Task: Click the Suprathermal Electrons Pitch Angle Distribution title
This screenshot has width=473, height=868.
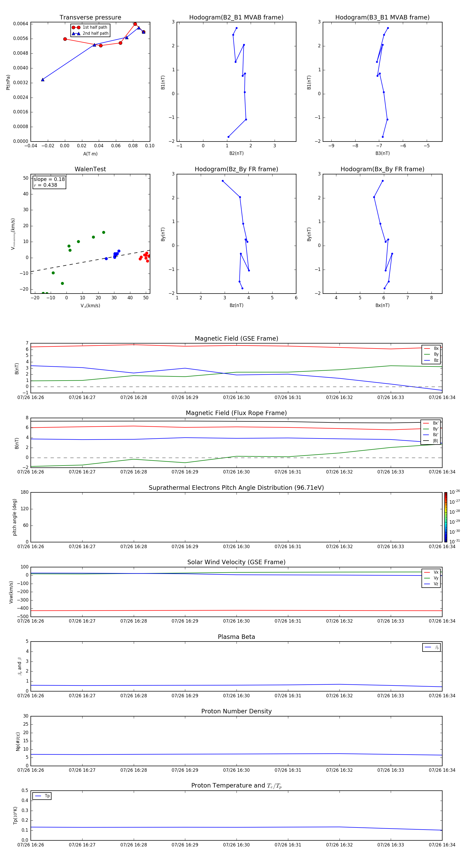Action: (x=236, y=488)
